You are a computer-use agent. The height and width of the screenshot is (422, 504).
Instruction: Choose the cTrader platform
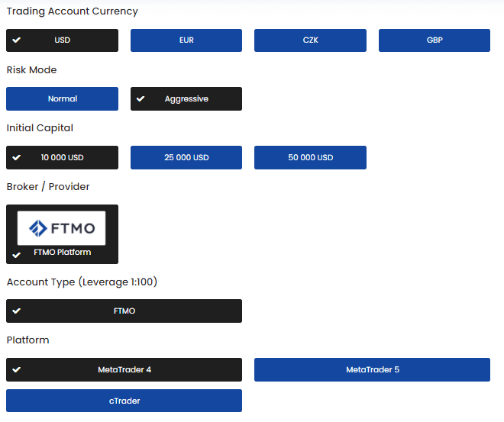(x=124, y=401)
